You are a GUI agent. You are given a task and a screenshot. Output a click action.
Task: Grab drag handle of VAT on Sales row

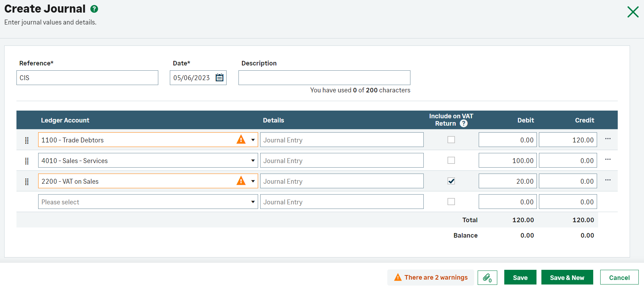pos(27,182)
